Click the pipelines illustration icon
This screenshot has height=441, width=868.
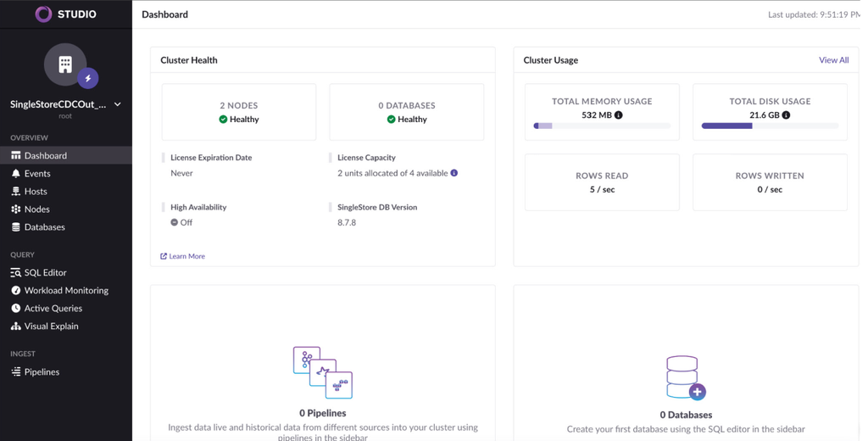pyautogui.click(x=323, y=372)
